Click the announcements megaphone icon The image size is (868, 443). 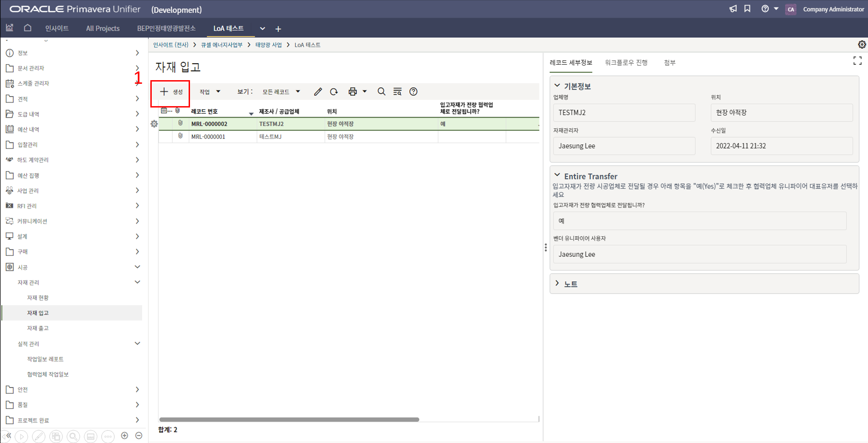point(733,9)
